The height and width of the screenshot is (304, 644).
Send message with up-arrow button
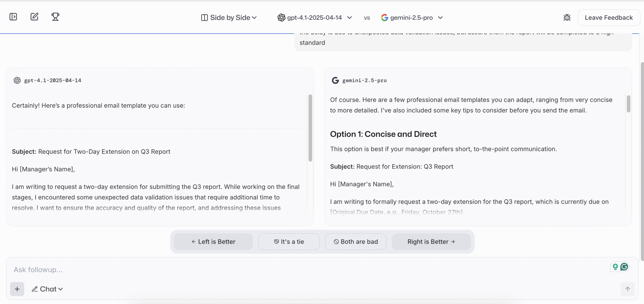coord(628,289)
